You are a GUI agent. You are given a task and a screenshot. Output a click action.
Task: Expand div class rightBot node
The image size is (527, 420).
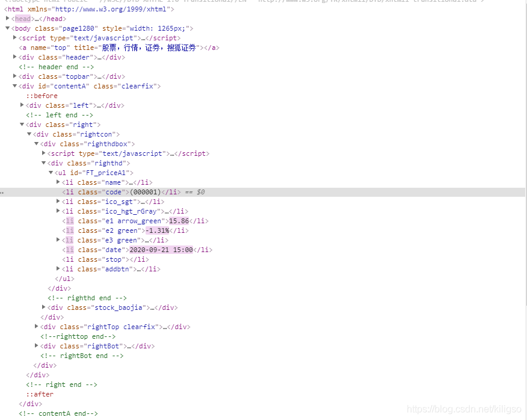36,345
